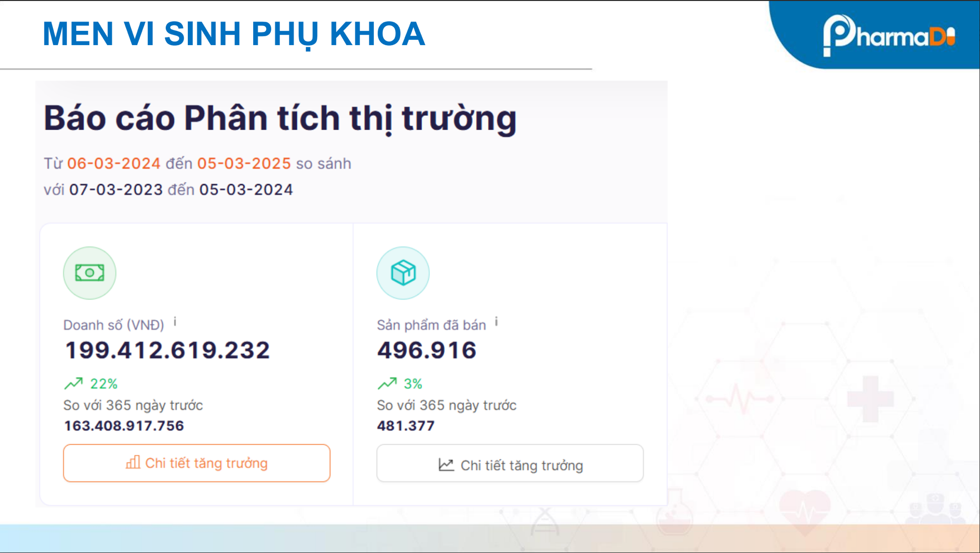Click the products sold value 496.916
The width and height of the screenshot is (980, 553).
tap(426, 349)
